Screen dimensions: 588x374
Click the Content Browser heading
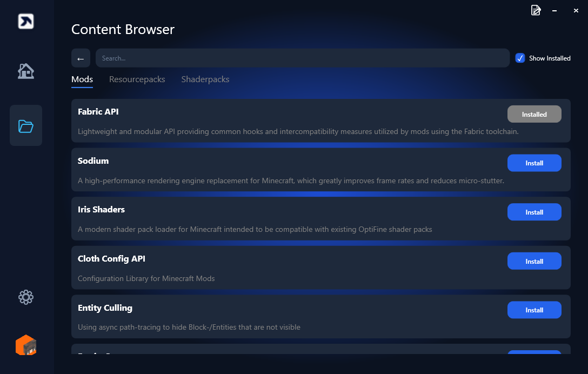click(123, 29)
